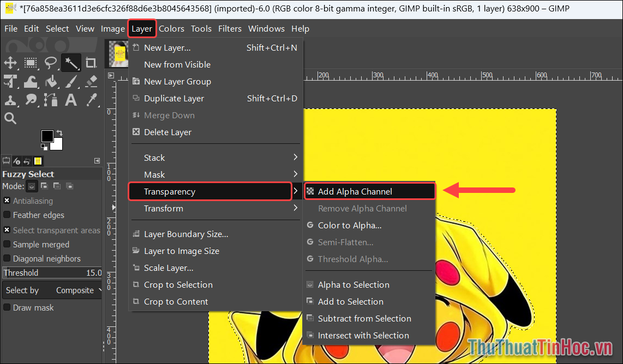Image resolution: width=623 pixels, height=364 pixels.
Task: Choose Crop to Content entry
Action: pos(215,302)
